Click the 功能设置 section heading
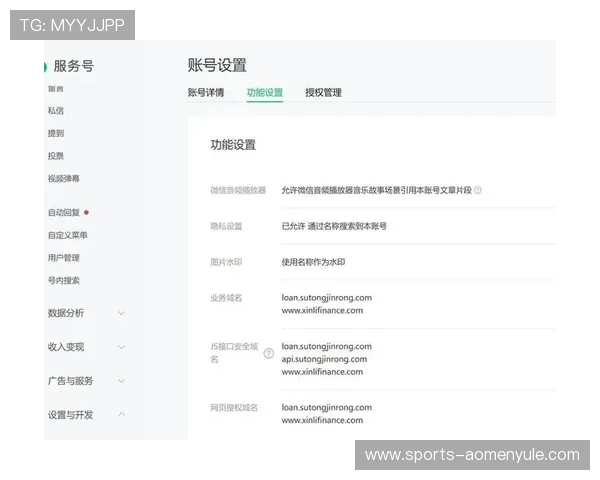Viewport: 600px width, 480px height. click(x=233, y=145)
